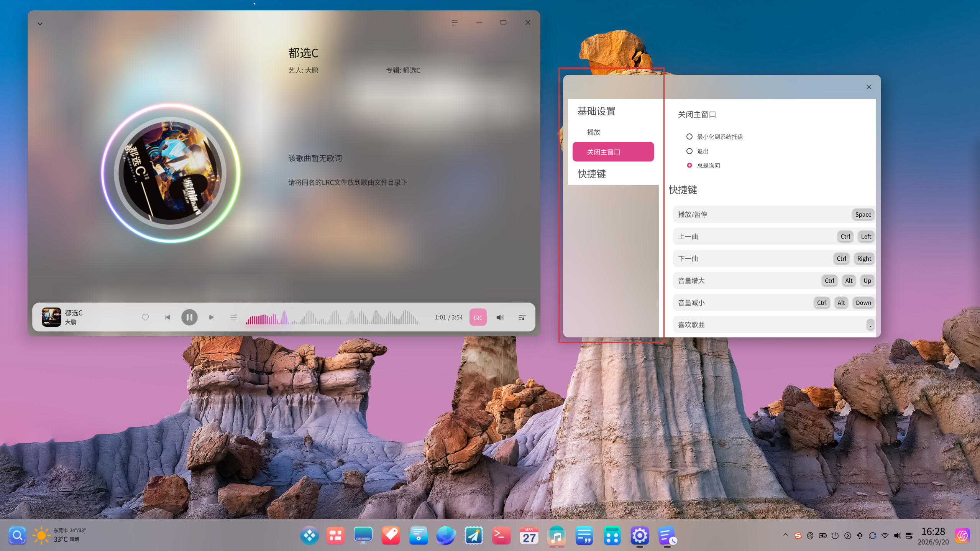Image resolution: width=980 pixels, height=551 pixels.
Task: Change the play mode icon
Action: (x=234, y=317)
